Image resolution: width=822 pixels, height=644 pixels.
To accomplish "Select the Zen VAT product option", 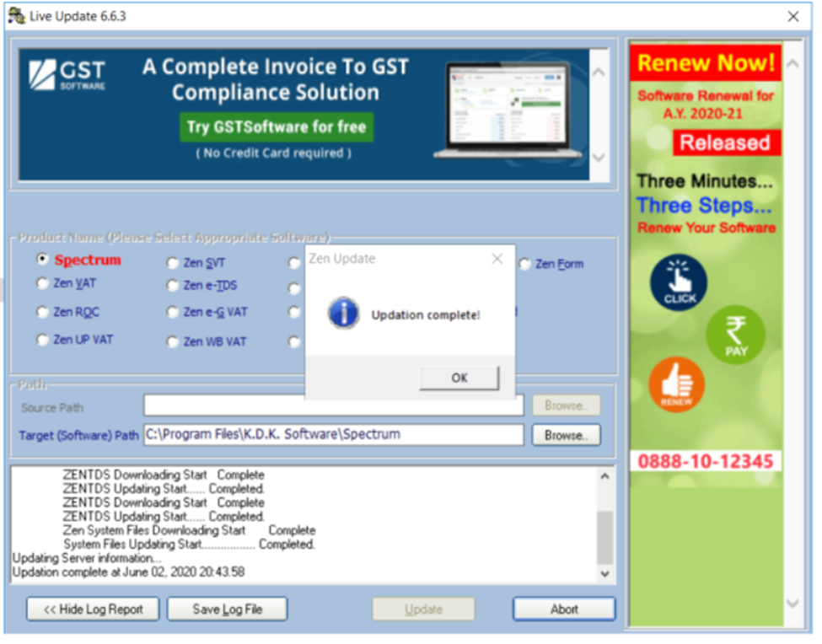I will click(x=42, y=283).
